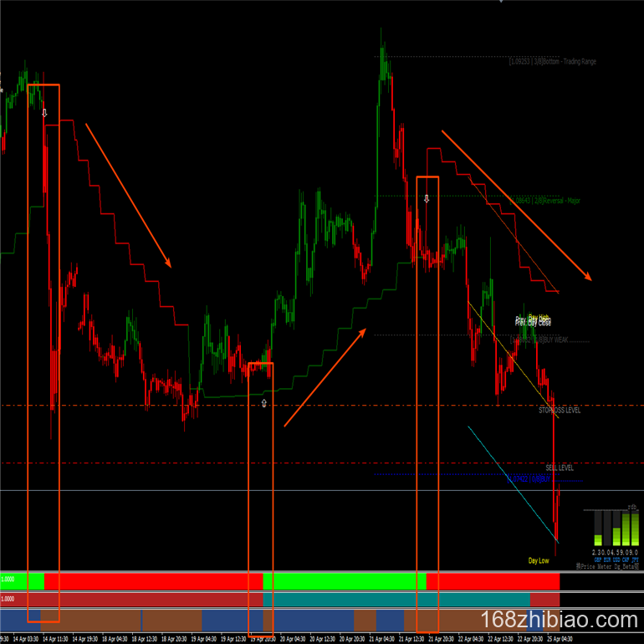Click the Reversal - Major level label
This screenshot has height=644, width=644.
pyautogui.click(x=544, y=201)
